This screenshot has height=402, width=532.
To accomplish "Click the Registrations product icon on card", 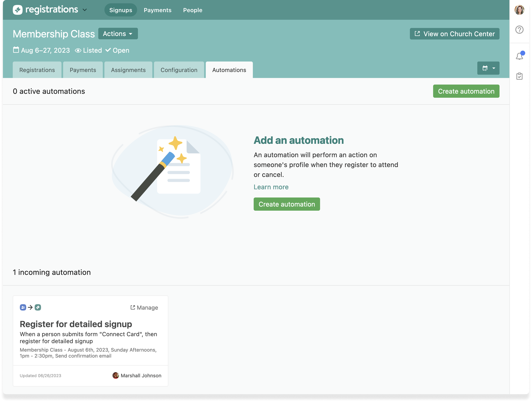I will (38, 307).
